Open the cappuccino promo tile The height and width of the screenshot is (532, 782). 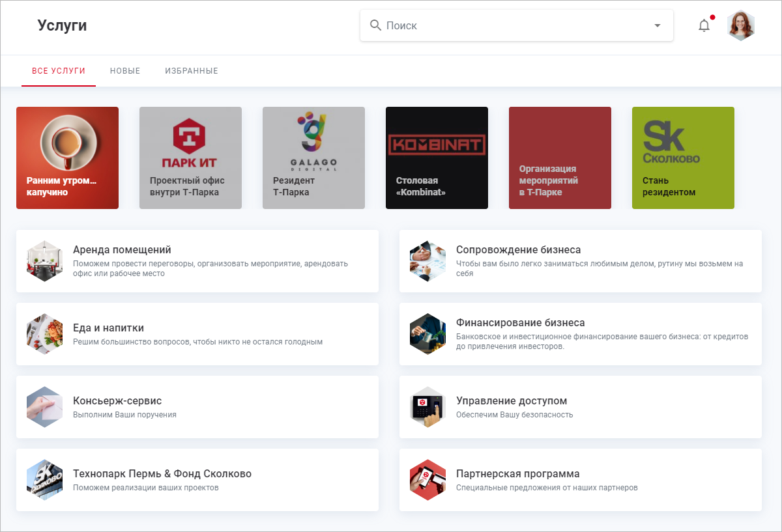[x=67, y=158]
